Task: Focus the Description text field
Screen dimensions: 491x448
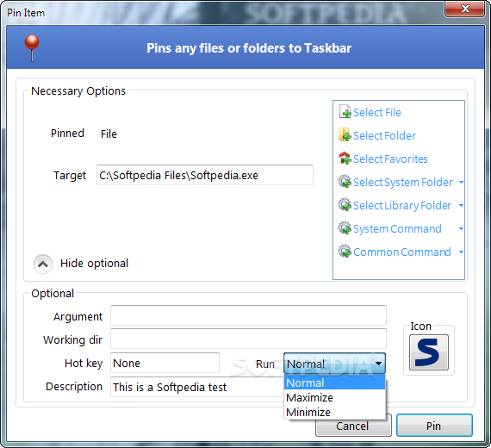Action: (x=197, y=387)
